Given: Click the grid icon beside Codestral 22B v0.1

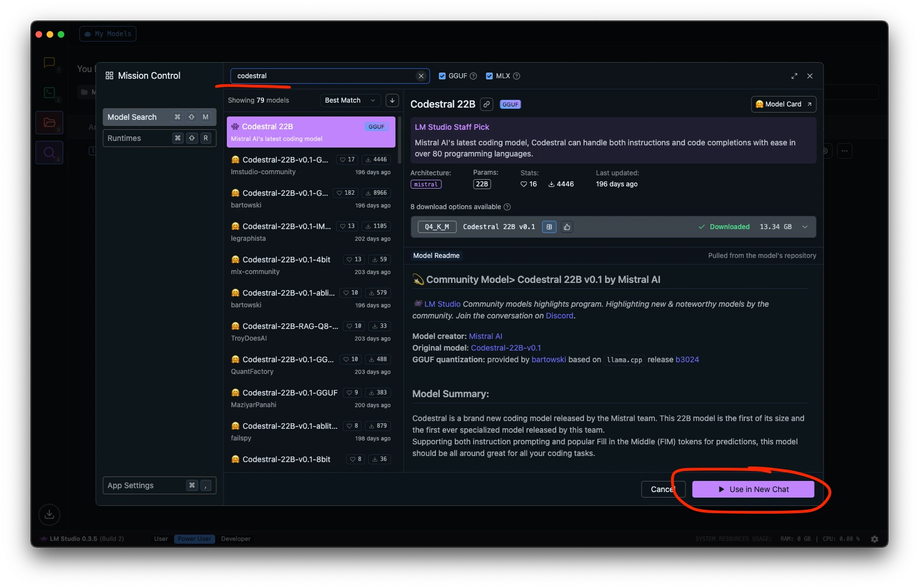Looking at the screenshot, I should (549, 227).
